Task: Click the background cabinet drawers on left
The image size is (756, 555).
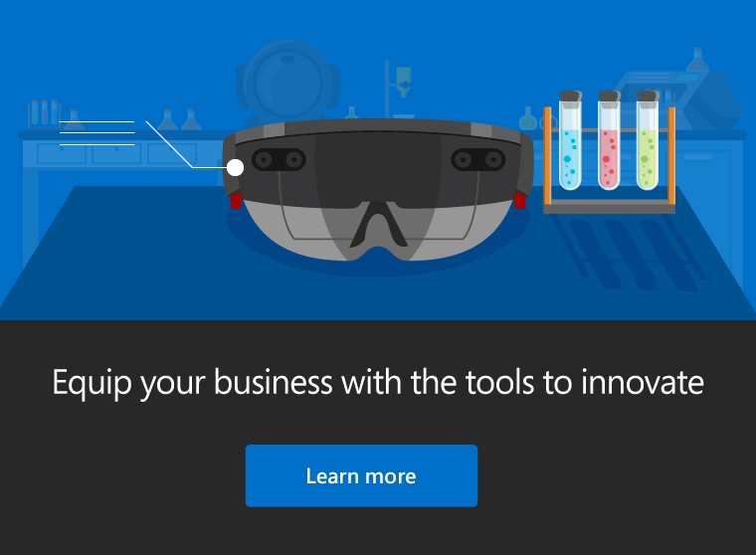Action: (x=114, y=154)
